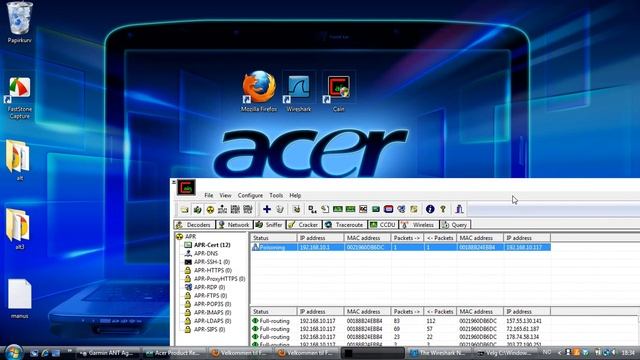Select the highlighted Poisoning row 192.168.10.1
This screenshot has width=640, height=360.
[401, 247]
